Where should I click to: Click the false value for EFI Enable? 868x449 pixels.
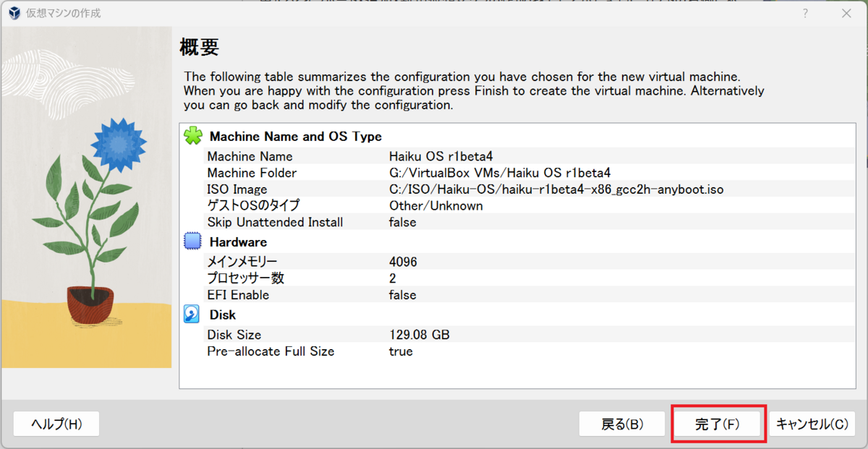tap(403, 295)
